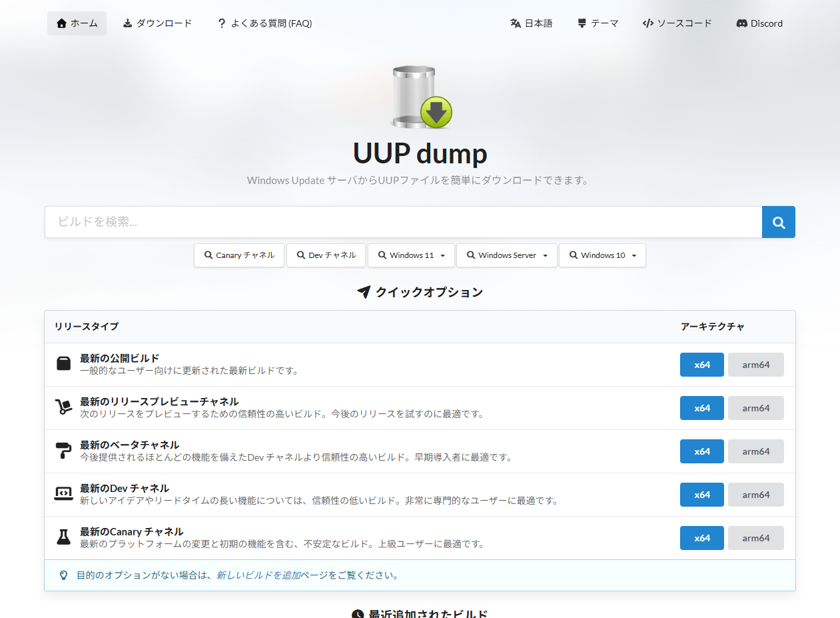Follow the 新しいビルドを追加 link
The height and width of the screenshot is (618, 840).
coord(258,575)
